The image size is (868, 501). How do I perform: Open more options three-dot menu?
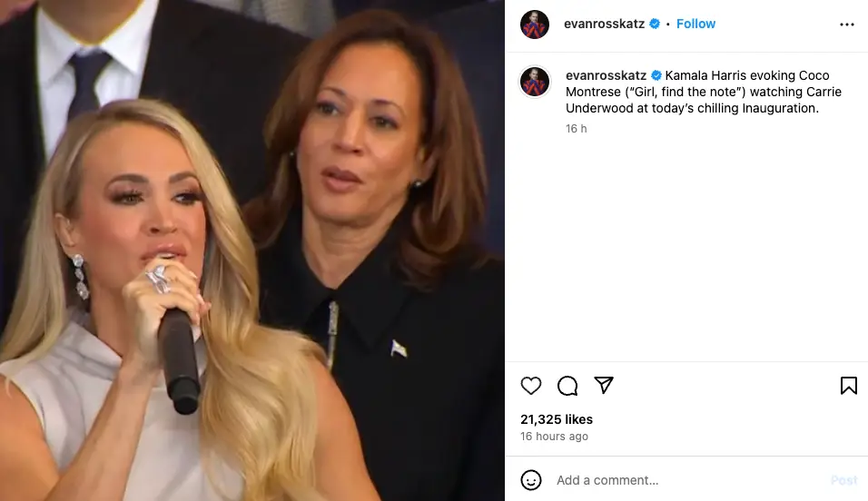[x=847, y=25]
